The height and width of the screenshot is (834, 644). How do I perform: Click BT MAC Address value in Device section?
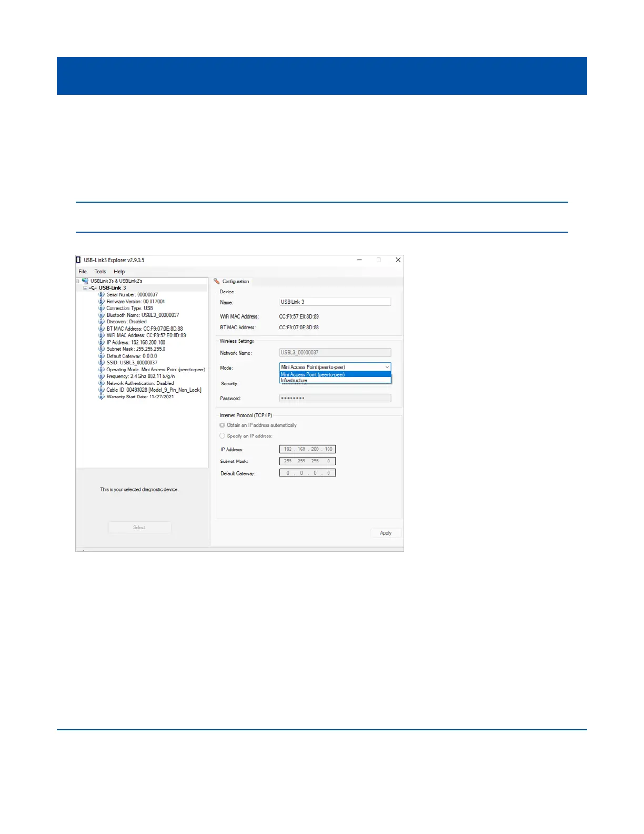point(299,327)
